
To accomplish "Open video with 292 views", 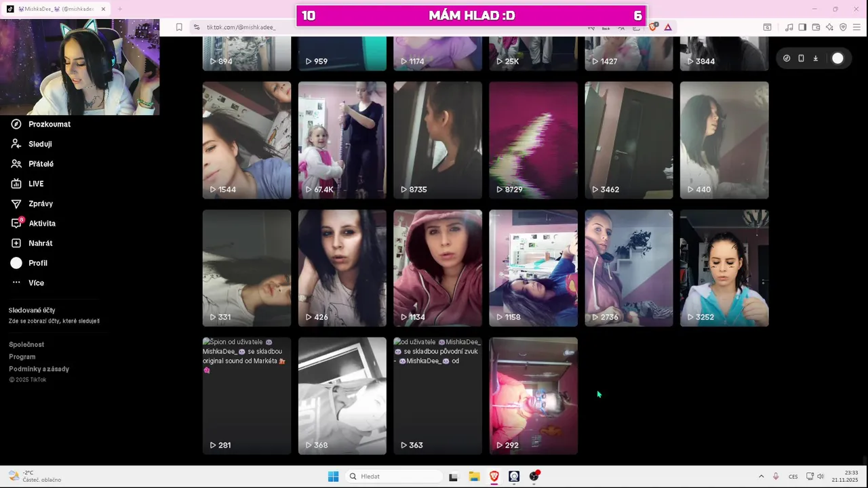I will 534,396.
